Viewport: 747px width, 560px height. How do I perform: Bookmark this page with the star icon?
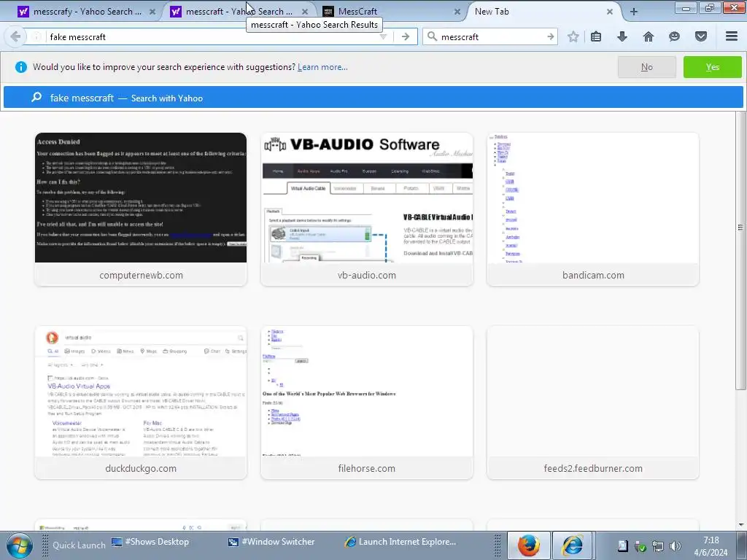pos(573,36)
